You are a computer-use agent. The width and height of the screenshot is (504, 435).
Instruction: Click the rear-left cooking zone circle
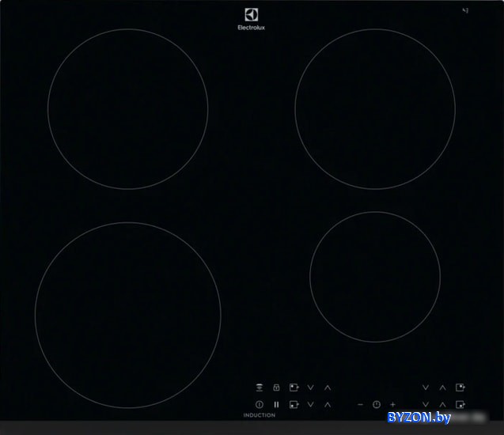coord(128,109)
